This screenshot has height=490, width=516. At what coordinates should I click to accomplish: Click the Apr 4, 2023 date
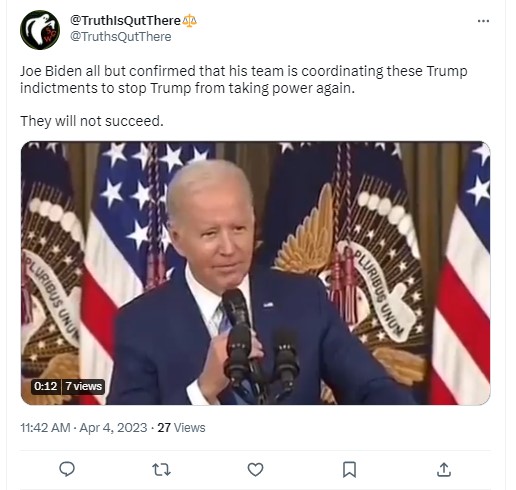point(113,428)
